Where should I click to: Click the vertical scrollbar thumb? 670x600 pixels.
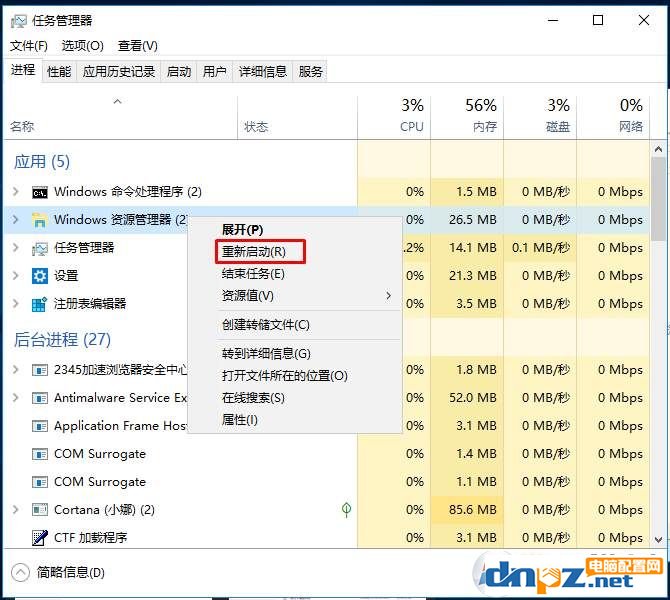(658, 199)
